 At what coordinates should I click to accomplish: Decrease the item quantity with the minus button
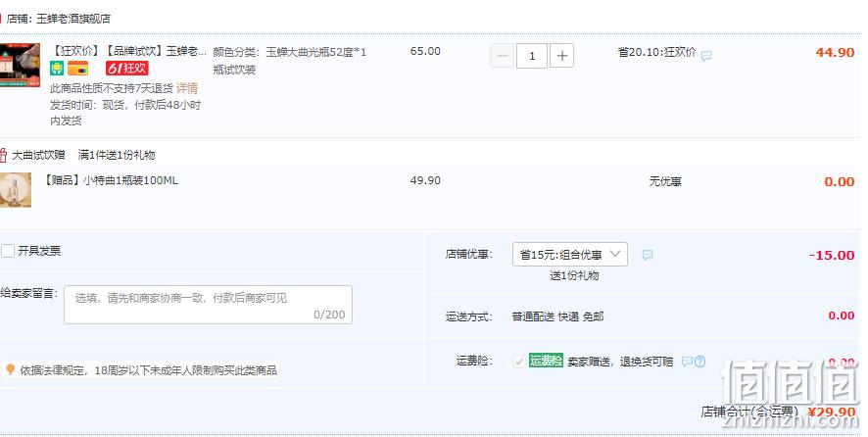pyautogui.click(x=503, y=56)
